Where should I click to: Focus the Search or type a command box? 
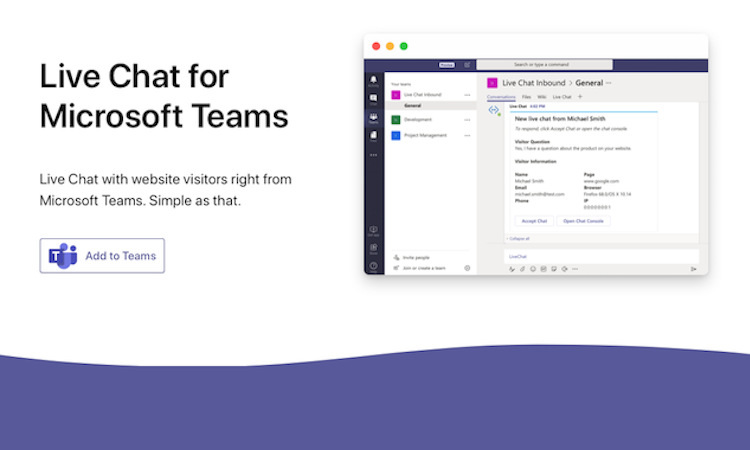coord(544,65)
